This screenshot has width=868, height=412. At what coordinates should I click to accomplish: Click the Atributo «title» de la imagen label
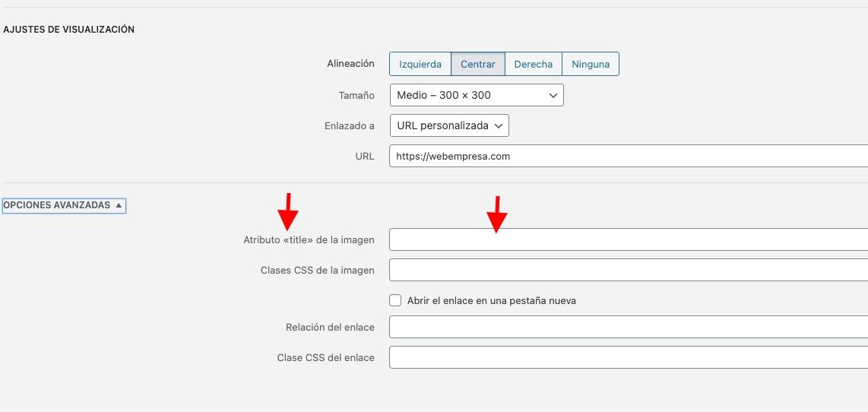(x=309, y=240)
